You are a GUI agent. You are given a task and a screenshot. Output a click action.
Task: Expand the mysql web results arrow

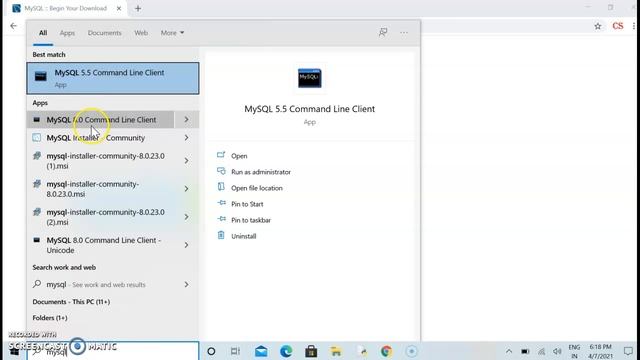tap(187, 284)
